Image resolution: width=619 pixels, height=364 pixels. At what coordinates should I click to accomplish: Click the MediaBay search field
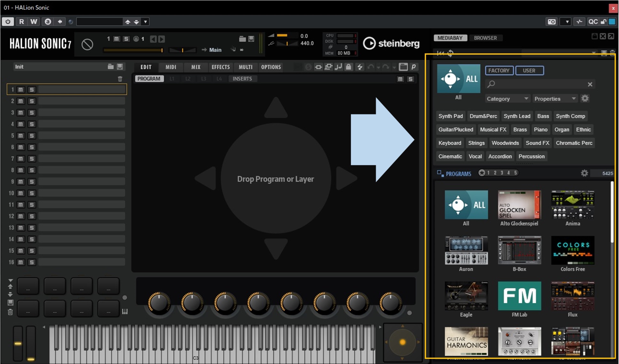coord(539,84)
